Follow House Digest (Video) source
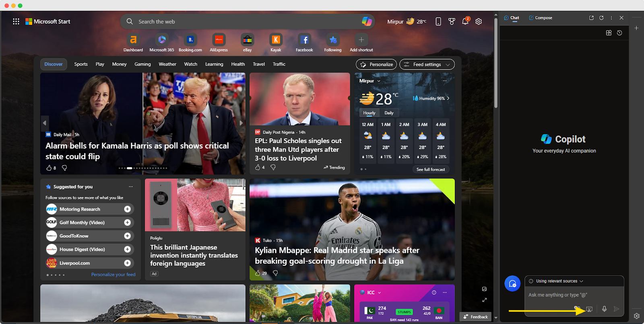The image size is (644, 324). (x=128, y=249)
